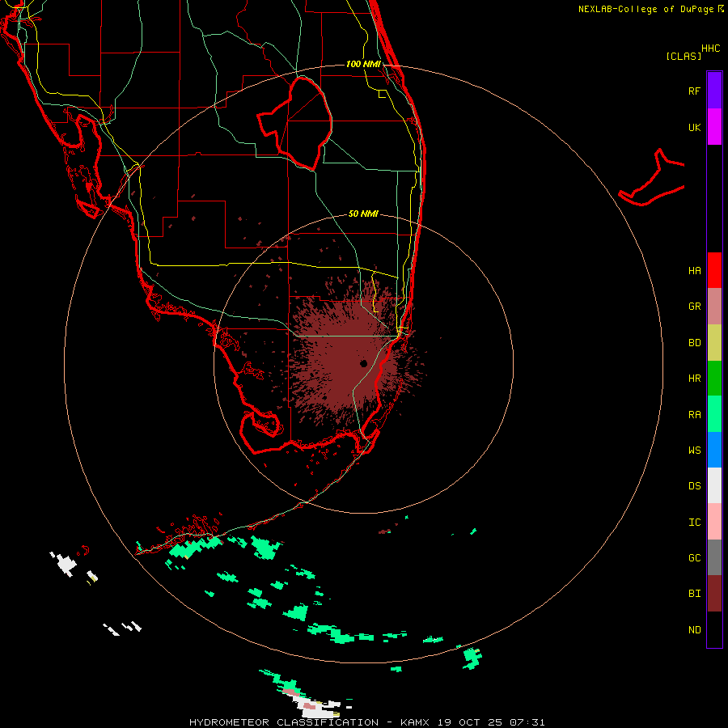This screenshot has height=728, width=728.
Task: Click the 'HR' legend label
Action: [x=694, y=379]
